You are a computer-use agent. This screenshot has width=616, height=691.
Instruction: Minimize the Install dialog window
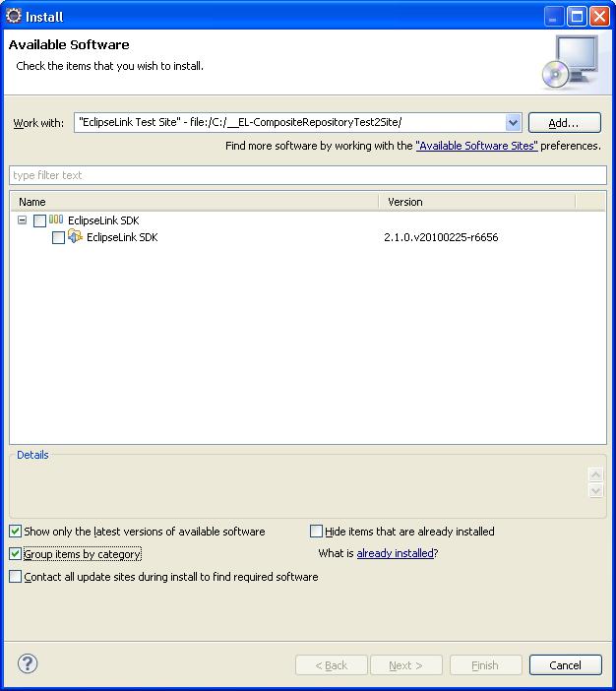click(554, 17)
